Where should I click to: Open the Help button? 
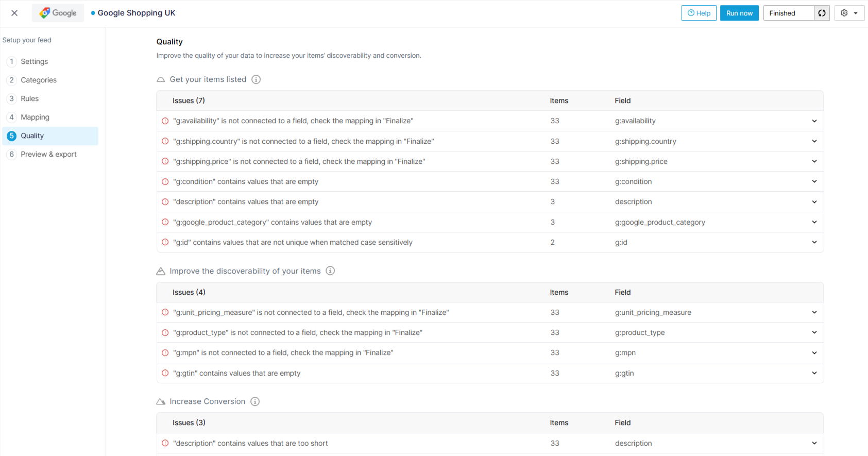pos(699,13)
